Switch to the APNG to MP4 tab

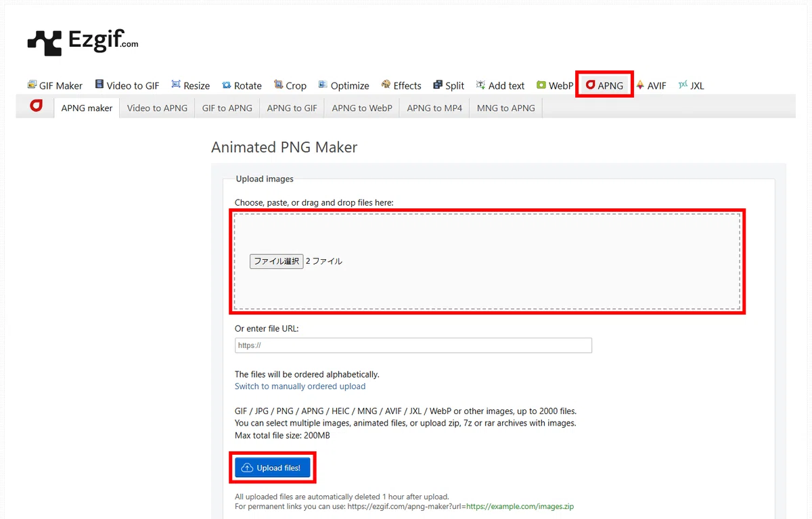click(434, 108)
